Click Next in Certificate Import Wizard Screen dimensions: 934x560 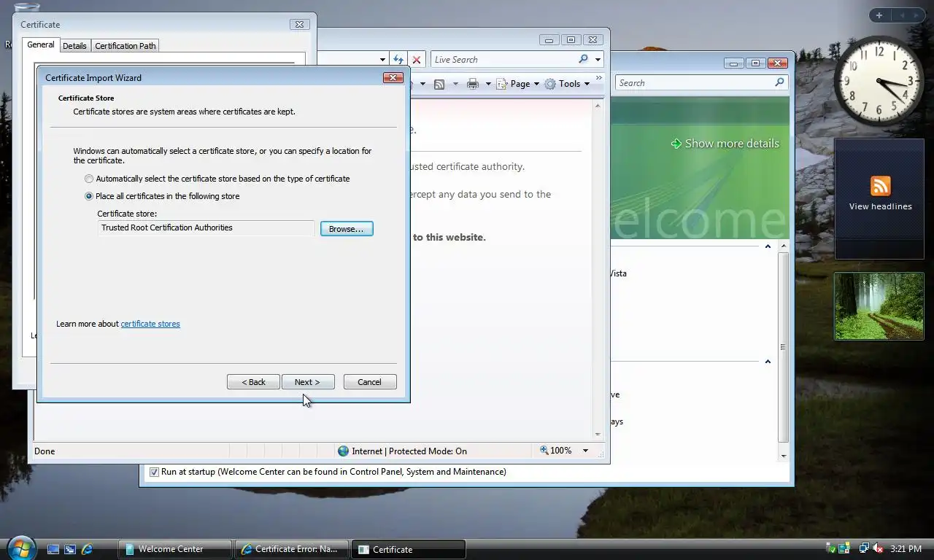point(308,382)
